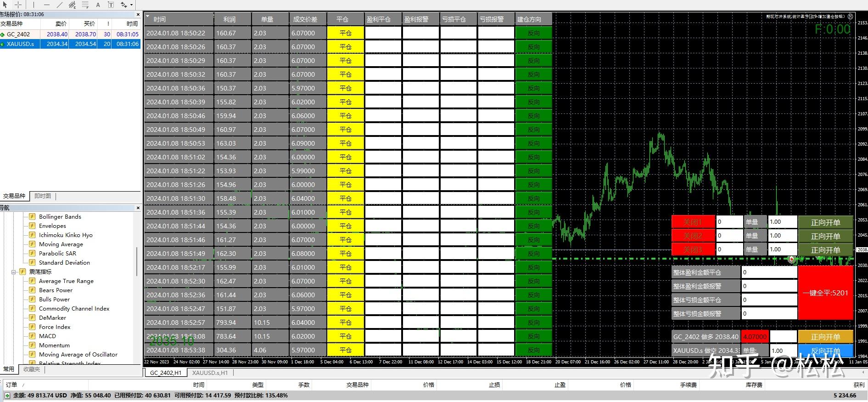Click the blue 反向开单 button
Image resolution: width=868 pixels, height=402 pixels.
tap(825, 351)
